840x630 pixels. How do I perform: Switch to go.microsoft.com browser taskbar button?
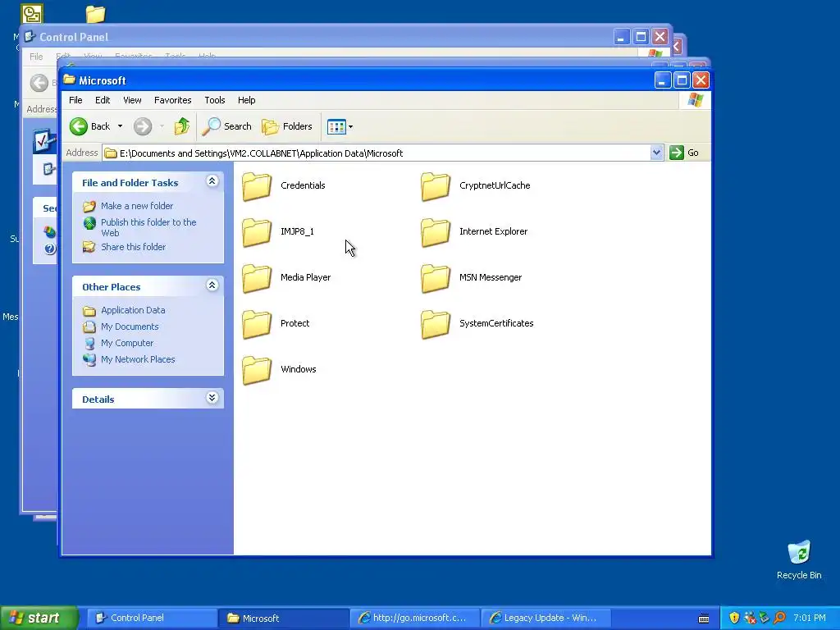414,619
